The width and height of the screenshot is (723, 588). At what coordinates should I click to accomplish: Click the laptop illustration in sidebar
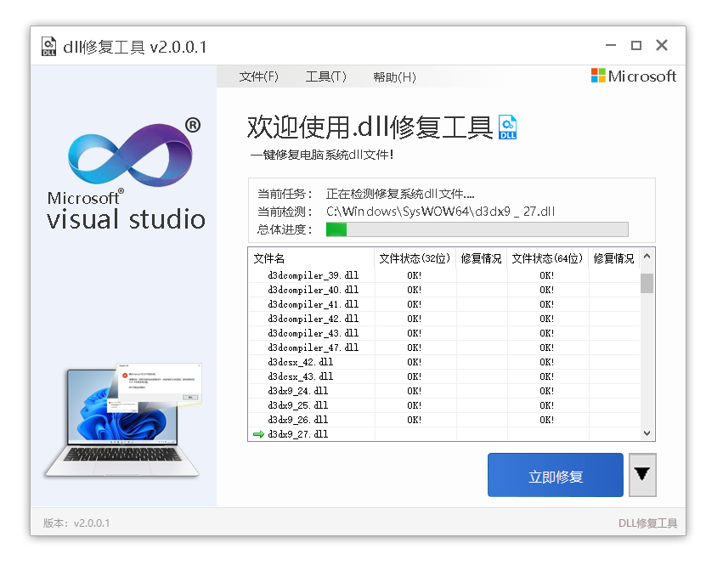click(x=123, y=421)
